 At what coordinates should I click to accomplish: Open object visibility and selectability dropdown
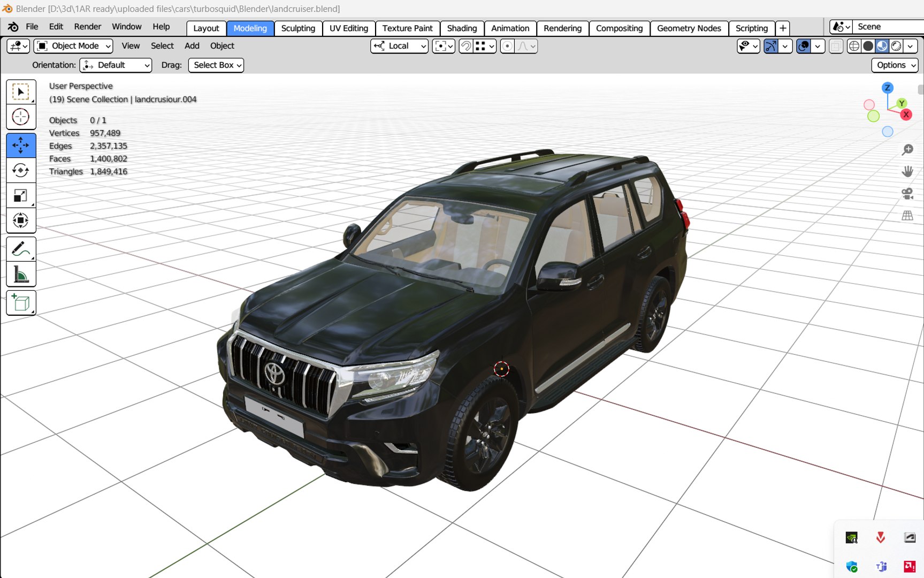point(748,46)
